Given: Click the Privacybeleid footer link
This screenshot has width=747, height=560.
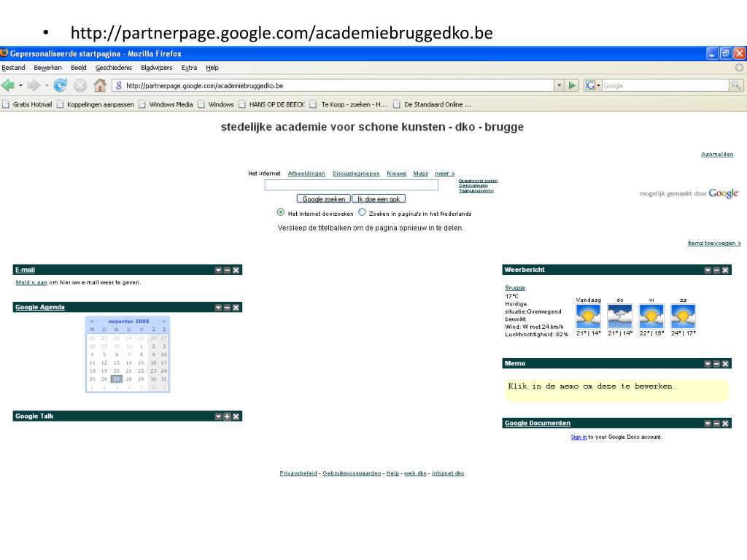Looking at the screenshot, I should coord(298,473).
